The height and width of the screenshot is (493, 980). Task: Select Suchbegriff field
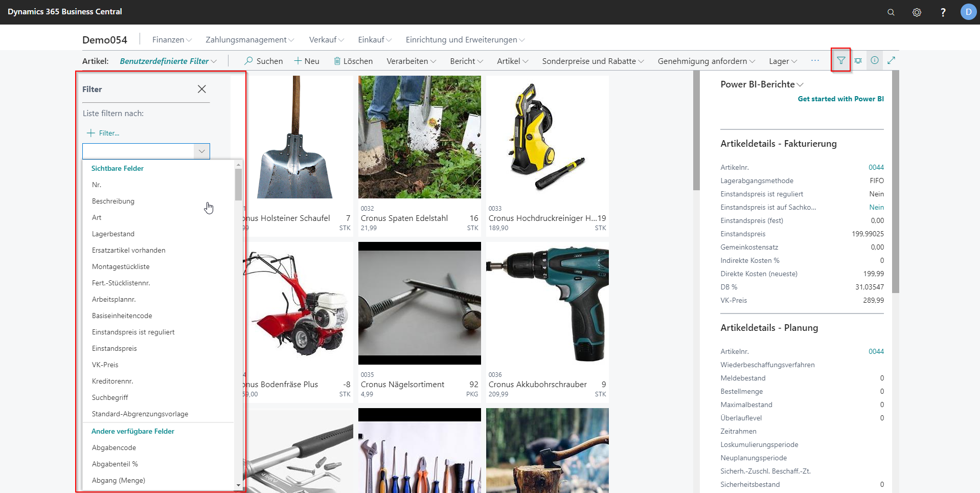click(x=159, y=397)
